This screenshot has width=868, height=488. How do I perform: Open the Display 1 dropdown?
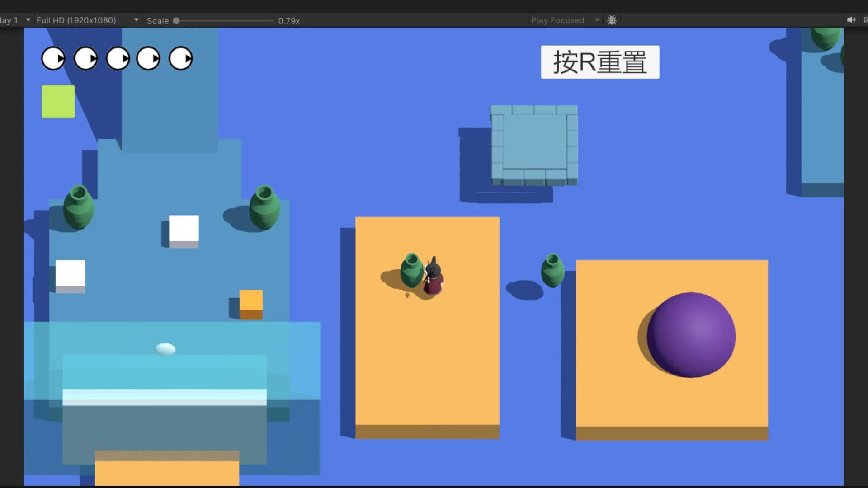[16, 20]
